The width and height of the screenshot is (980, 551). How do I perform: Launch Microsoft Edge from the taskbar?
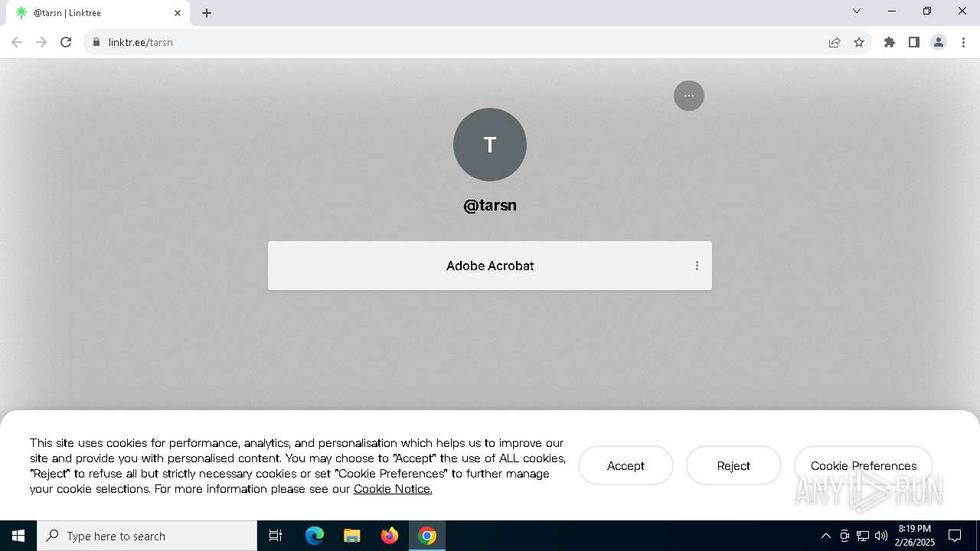(x=315, y=536)
